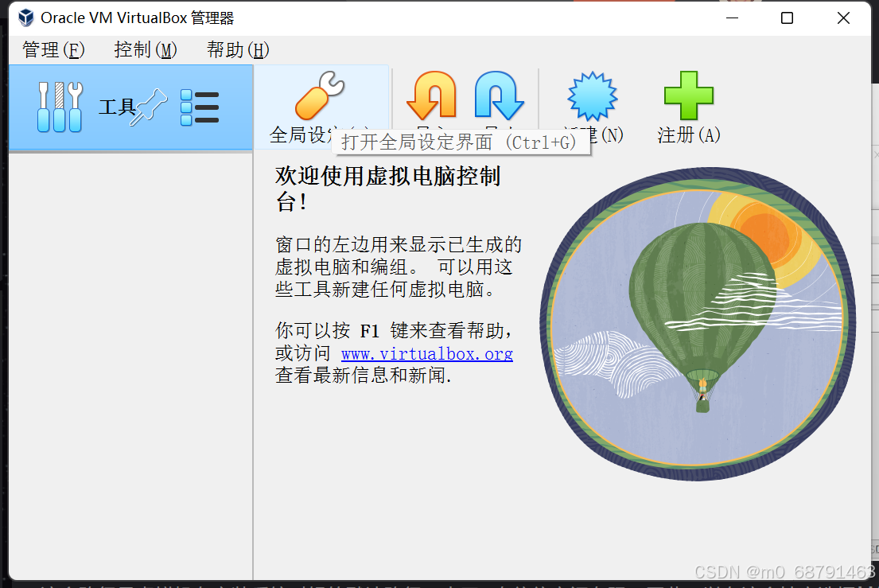Select the 工具 item in the left panel
The image size is (879, 588).
(x=130, y=107)
